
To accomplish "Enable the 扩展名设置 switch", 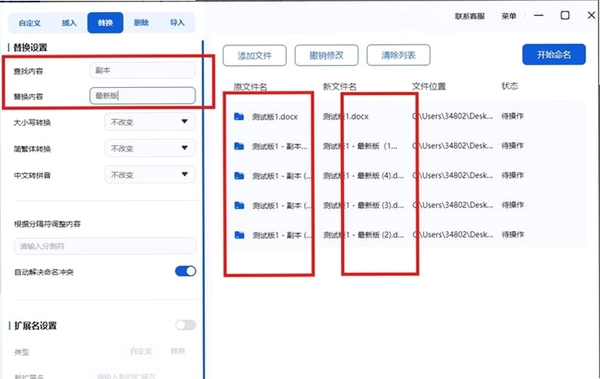I will coord(186,325).
